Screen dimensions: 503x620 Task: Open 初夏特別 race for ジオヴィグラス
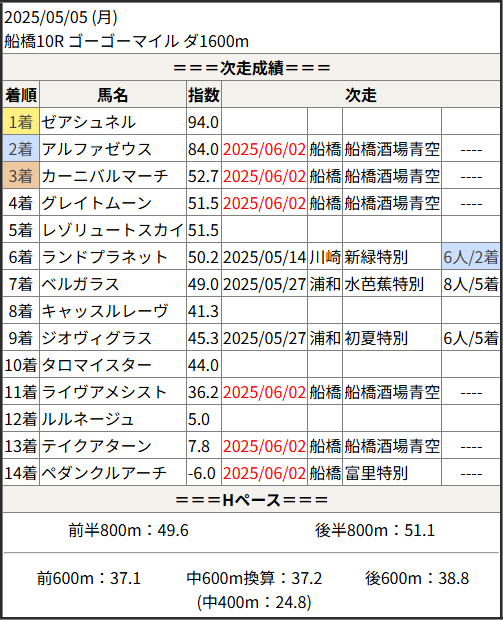click(376, 338)
